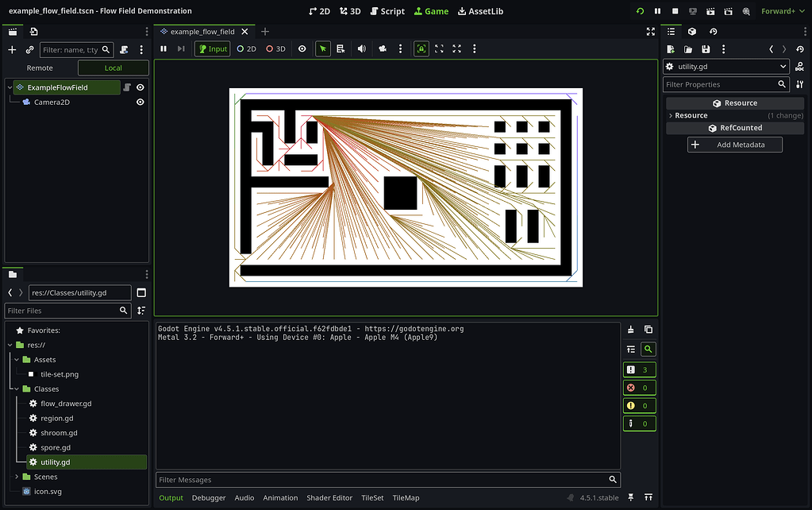
Task: Click the scene tree filter field
Action: pyautogui.click(x=77, y=50)
